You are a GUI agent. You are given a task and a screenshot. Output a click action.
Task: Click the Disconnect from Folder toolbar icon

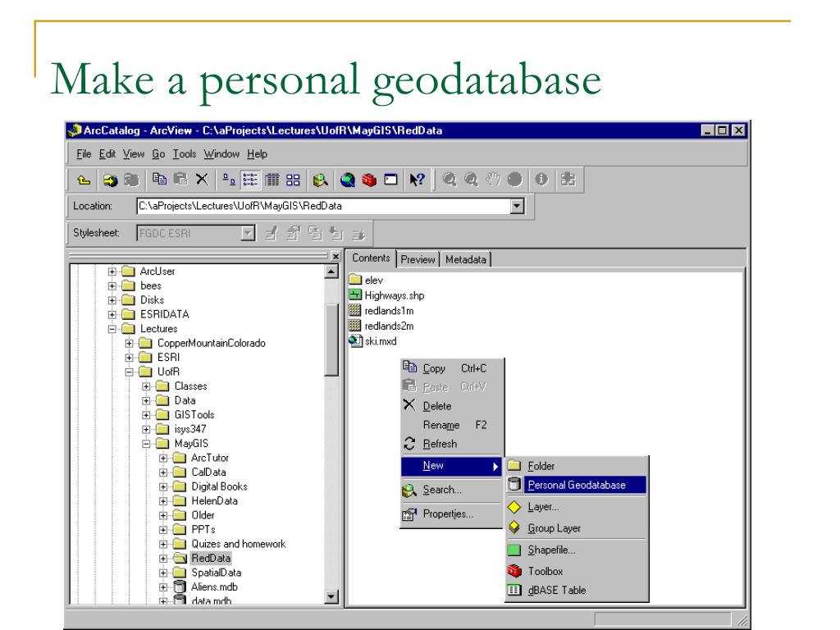[132, 180]
